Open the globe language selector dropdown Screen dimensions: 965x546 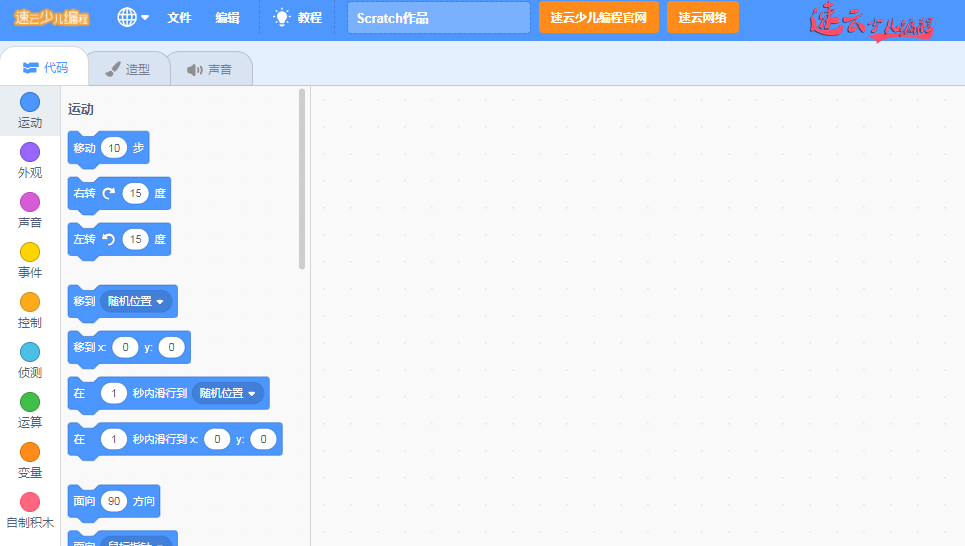[x=132, y=18]
